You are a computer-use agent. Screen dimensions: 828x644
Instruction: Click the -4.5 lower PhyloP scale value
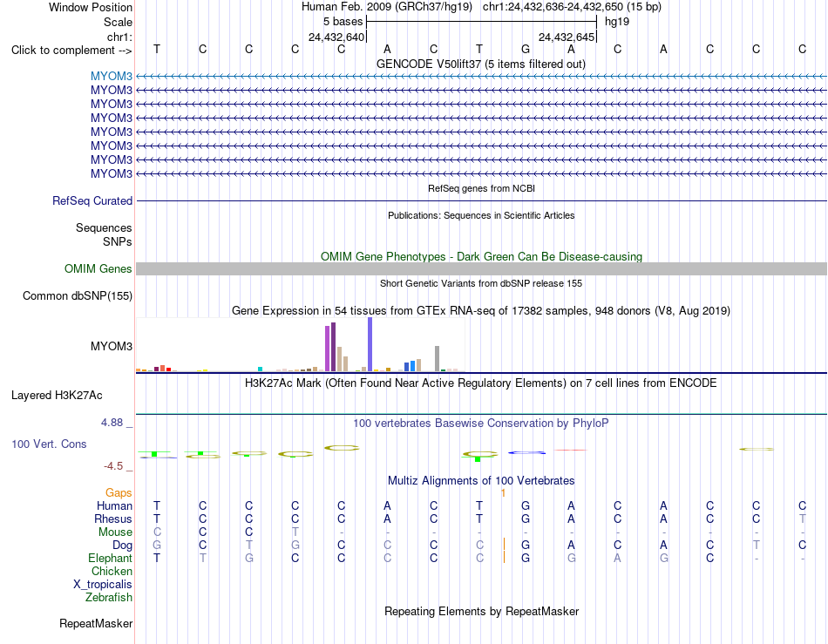(x=113, y=466)
